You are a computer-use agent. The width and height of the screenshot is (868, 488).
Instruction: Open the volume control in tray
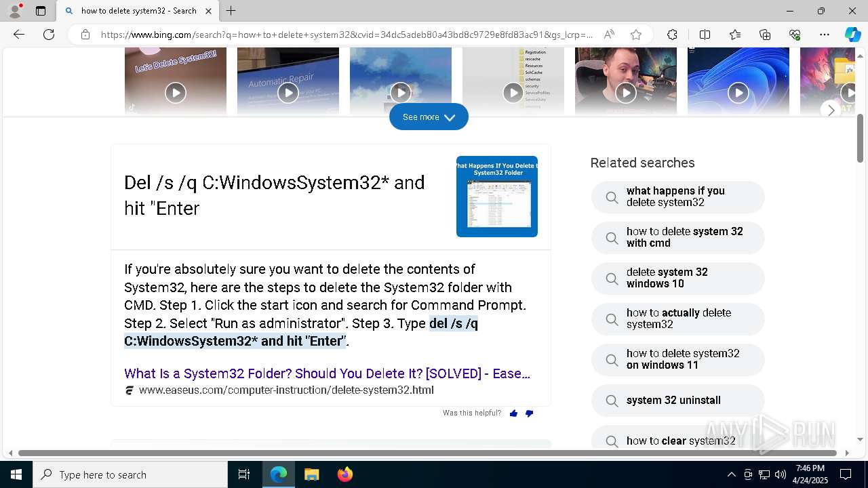point(781,474)
